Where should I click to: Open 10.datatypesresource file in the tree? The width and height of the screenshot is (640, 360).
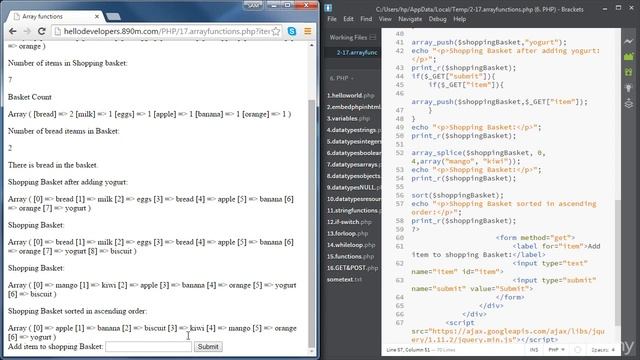pos(353,199)
